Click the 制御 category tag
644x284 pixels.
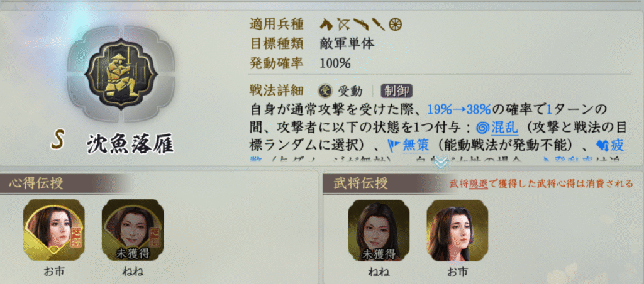click(396, 90)
